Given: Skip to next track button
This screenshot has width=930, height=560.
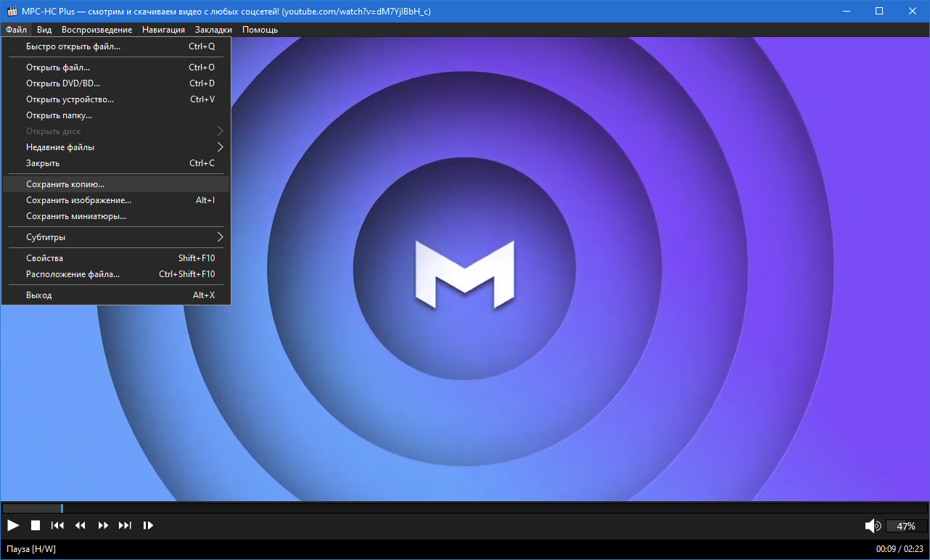Looking at the screenshot, I should click(125, 525).
